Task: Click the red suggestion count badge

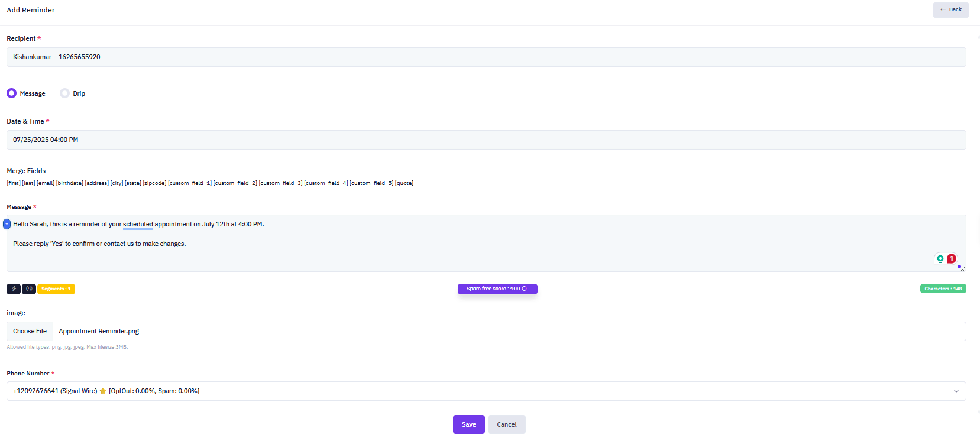Action: pos(952,258)
